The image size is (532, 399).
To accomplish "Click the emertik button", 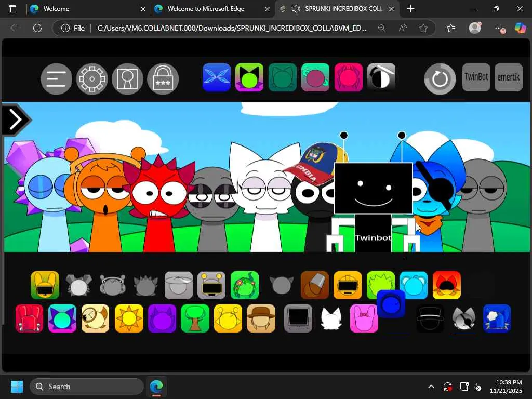I will click(x=509, y=77).
